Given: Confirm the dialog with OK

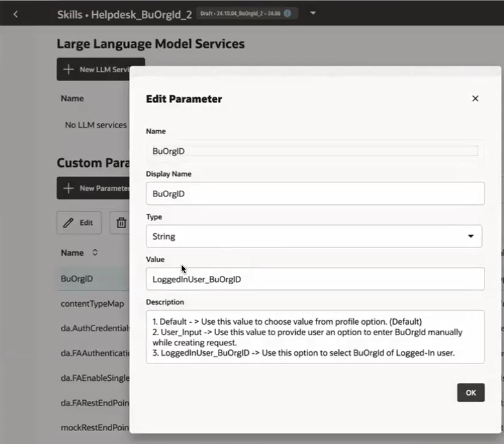Looking at the screenshot, I should 470,392.
